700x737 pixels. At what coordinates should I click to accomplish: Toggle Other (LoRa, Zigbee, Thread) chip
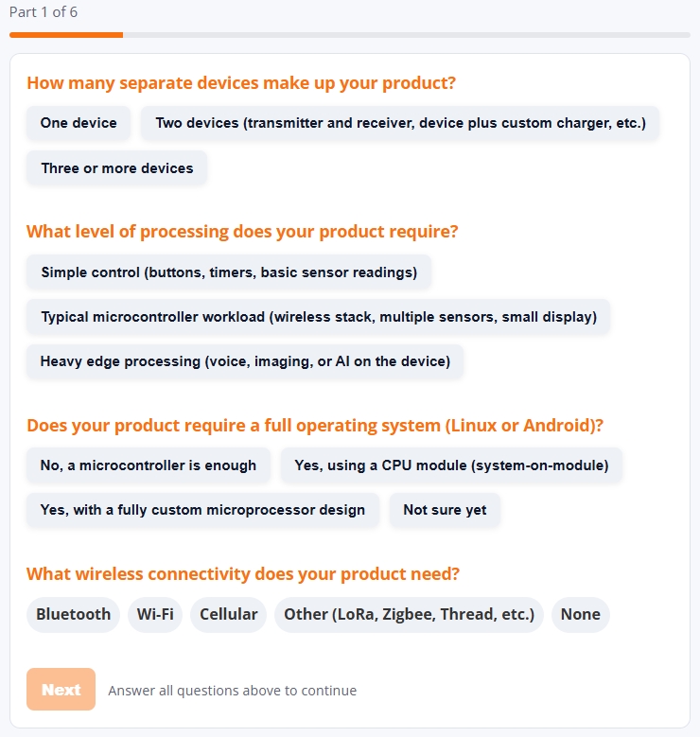[409, 614]
